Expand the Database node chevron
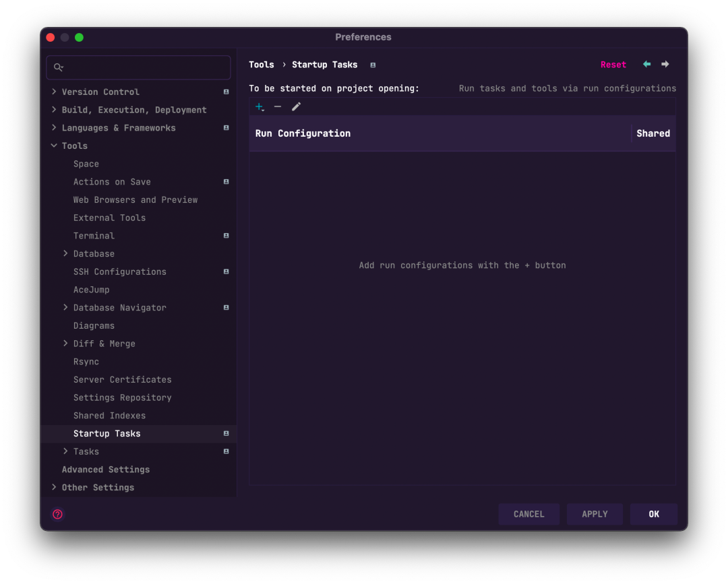Screen dimensions: 728x584 [65, 253]
